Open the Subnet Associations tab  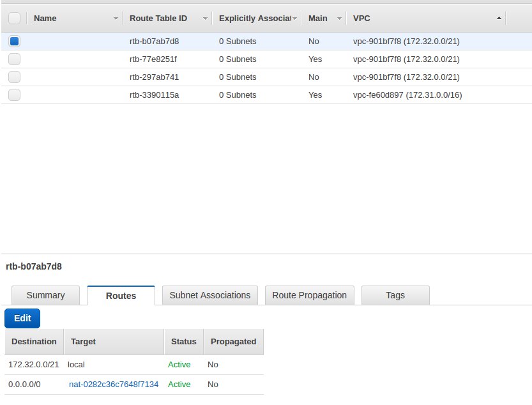(x=210, y=295)
